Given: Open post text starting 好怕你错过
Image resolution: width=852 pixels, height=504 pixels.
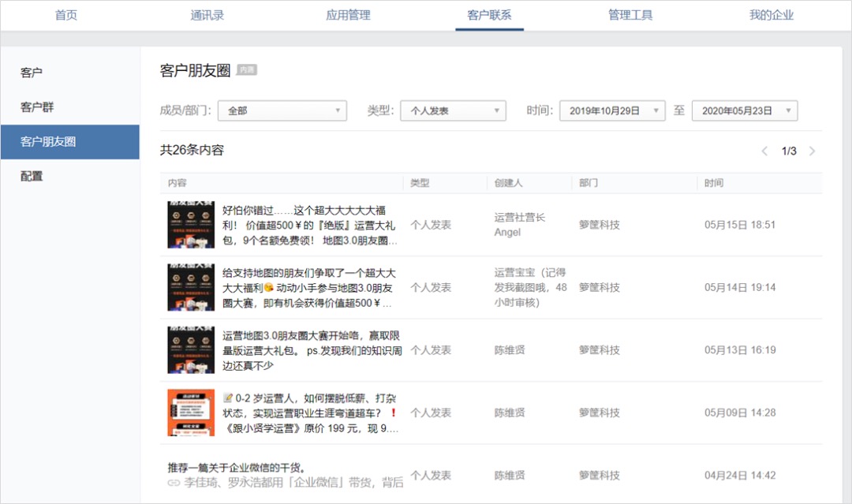Looking at the screenshot, I should tap(310, 226).
